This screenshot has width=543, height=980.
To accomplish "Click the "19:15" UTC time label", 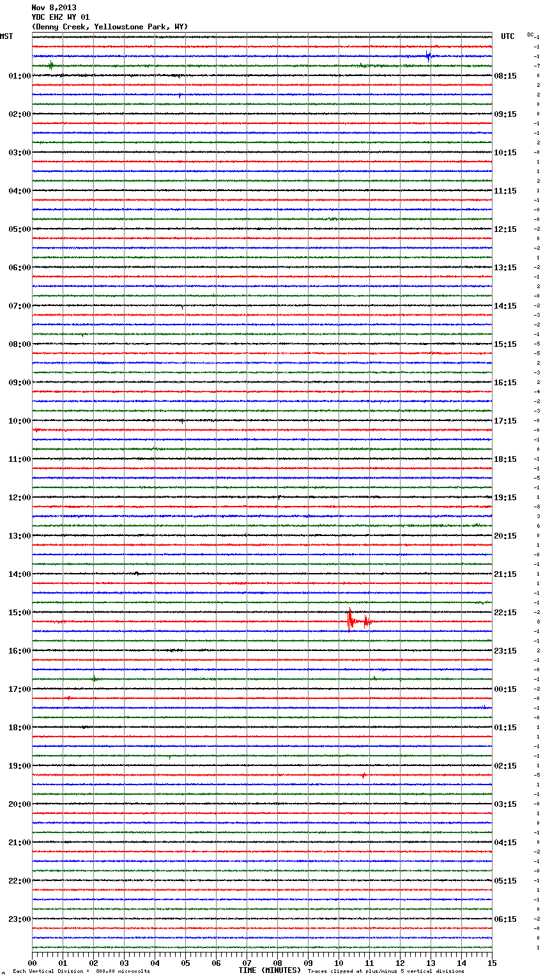I will 505,498.
